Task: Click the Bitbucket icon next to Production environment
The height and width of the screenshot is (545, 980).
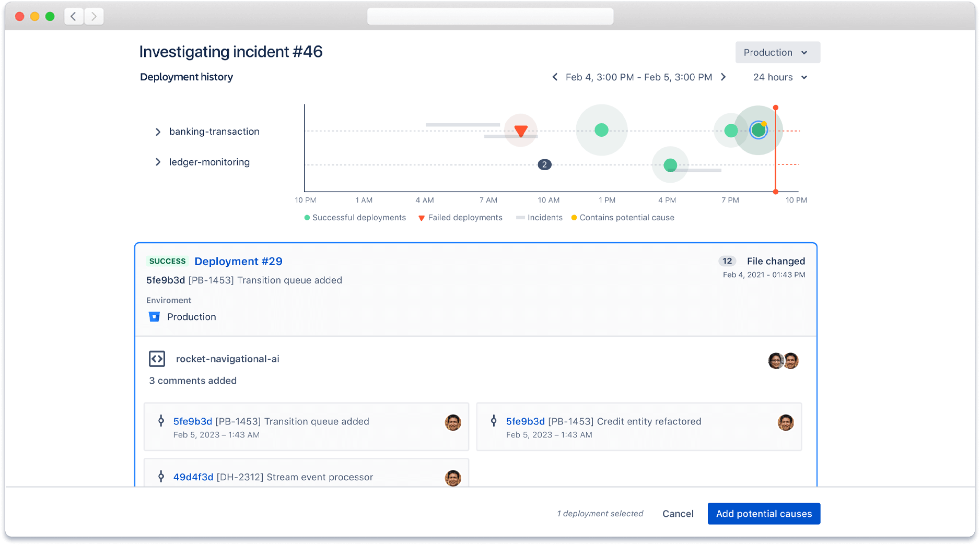Action: [x=154, y=317]
